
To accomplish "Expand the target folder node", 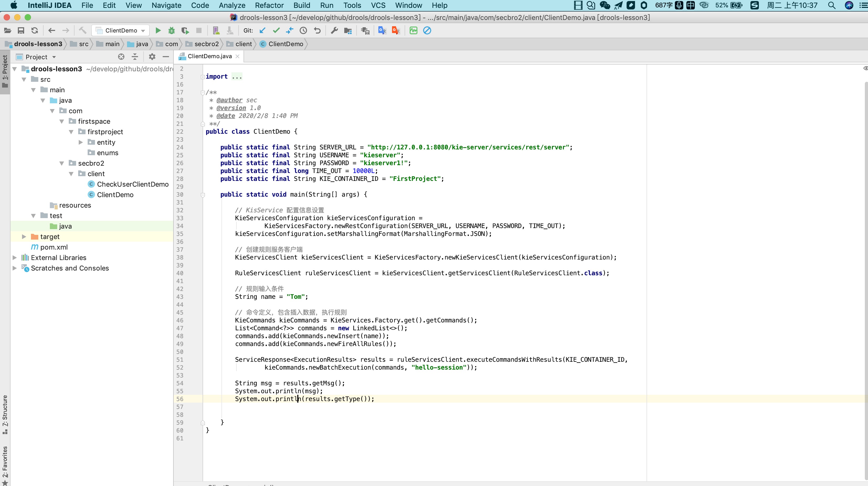I will tap(24, 237).
